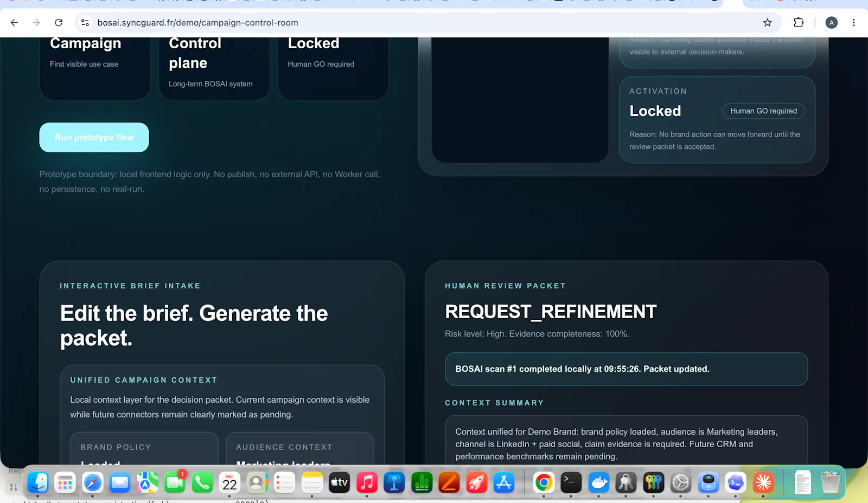Open site information icon beside the URL
This screenshot has width=868, height=503.
click(85, 23)
